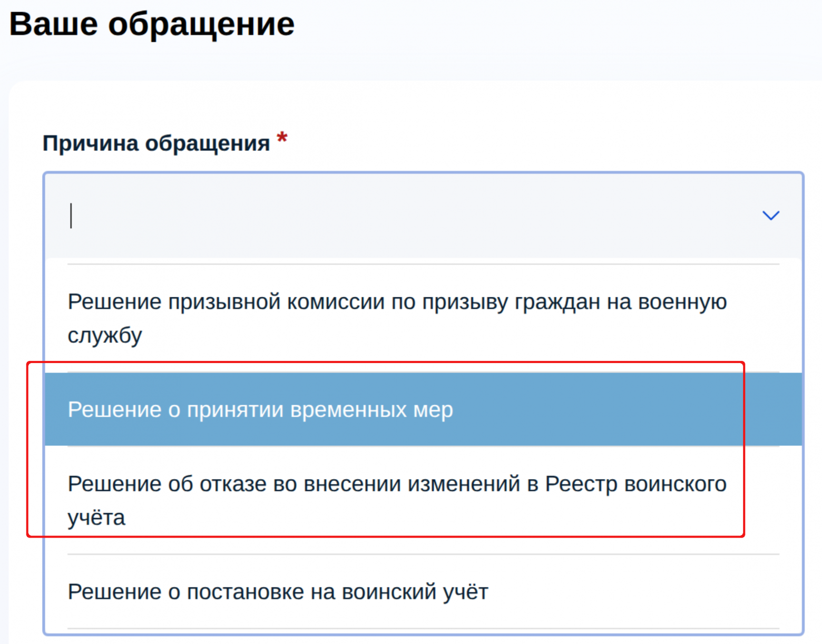Close the list using the chevron icon
This screenshot has width=822, height=644.
770,216
